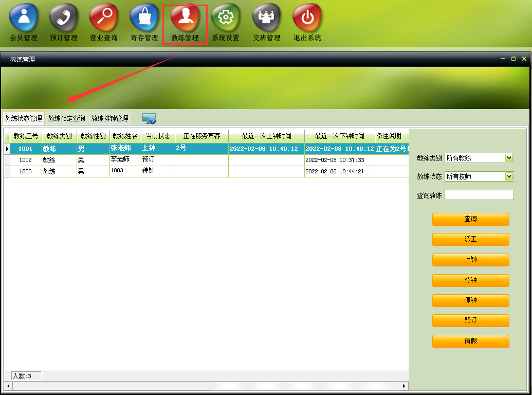The height and width of the screenshot is (395, 532).
Task: Minimize the 教练管理 window
Action: [x=503, y=59]
